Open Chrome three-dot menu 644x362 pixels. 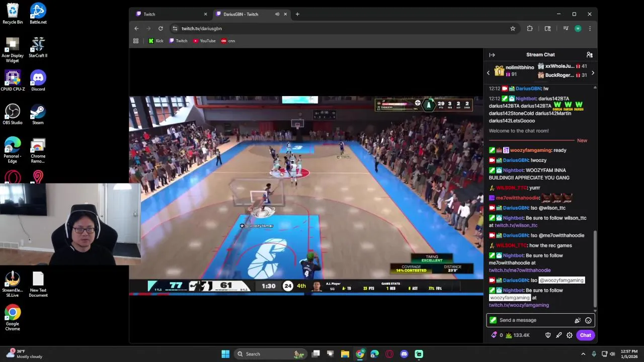590,29
